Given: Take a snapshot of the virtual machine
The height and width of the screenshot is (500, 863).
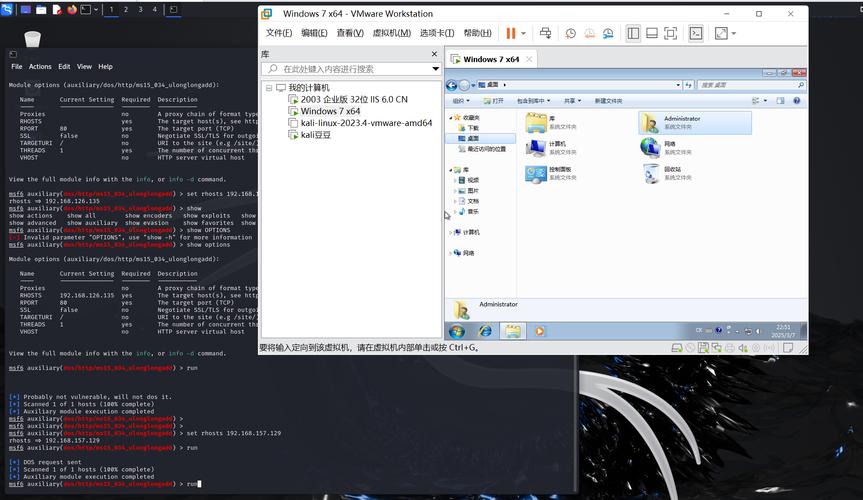Looking at the screenshot, I should [x=571, y=34].
